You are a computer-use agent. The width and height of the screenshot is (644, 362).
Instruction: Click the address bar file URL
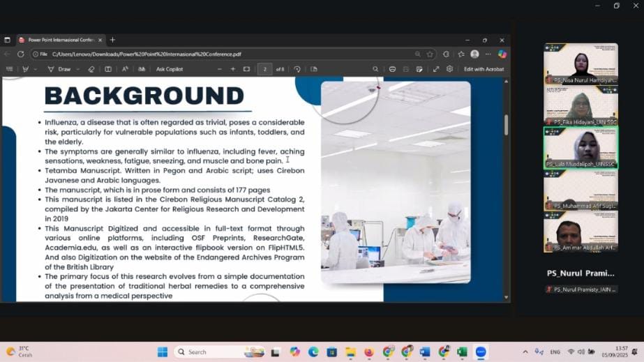coord(147,54)
